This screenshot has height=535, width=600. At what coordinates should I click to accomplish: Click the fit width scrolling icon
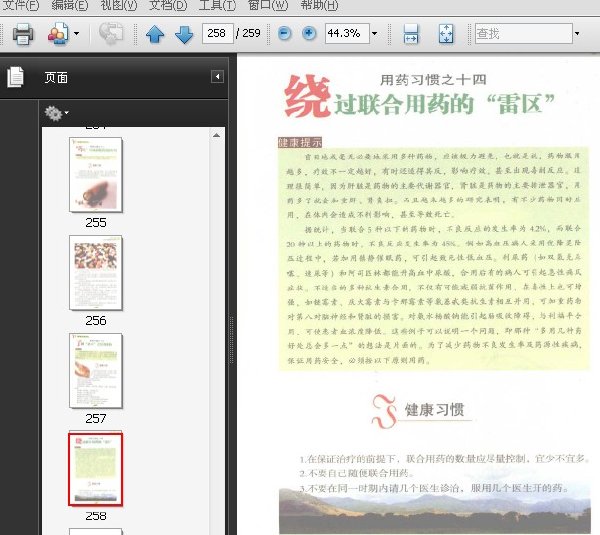point(411,34)
